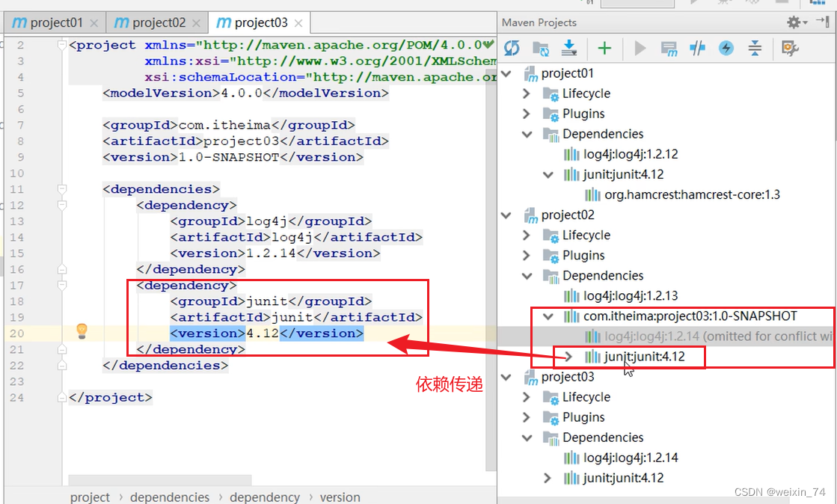Expand junit:junit:4.12 under project03

tap(547, 478)
